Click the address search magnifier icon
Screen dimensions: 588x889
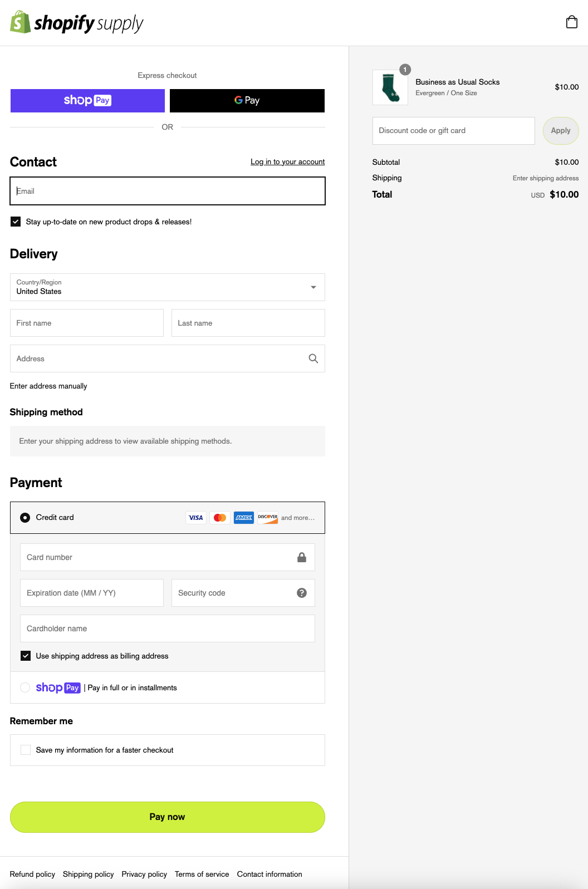coord(313,358)
